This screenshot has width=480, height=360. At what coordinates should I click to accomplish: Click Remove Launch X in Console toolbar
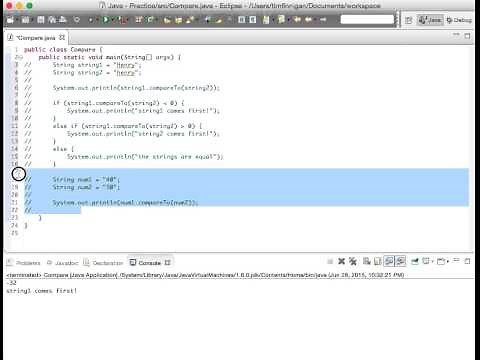click(x=341, y=261)
